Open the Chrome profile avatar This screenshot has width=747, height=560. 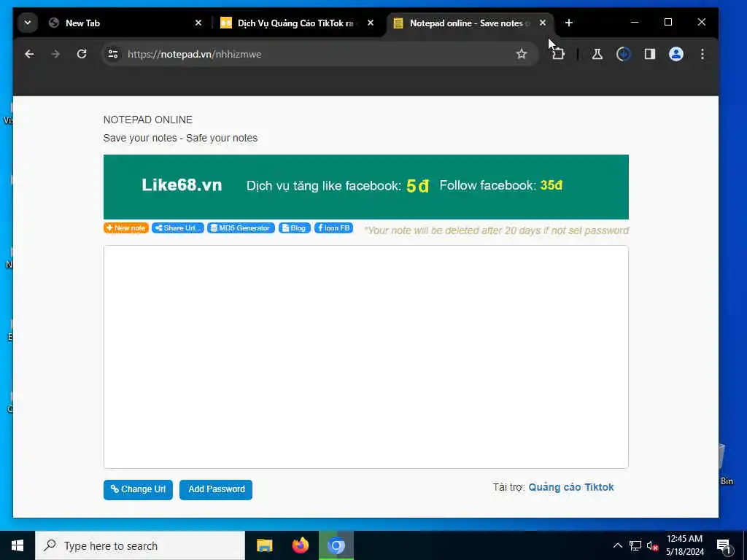click(676, 54)
